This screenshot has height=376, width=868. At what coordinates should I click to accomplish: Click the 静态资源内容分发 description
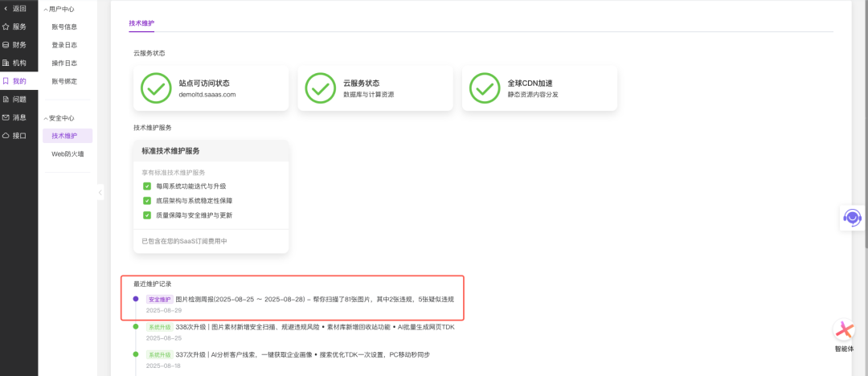(533, 95)
